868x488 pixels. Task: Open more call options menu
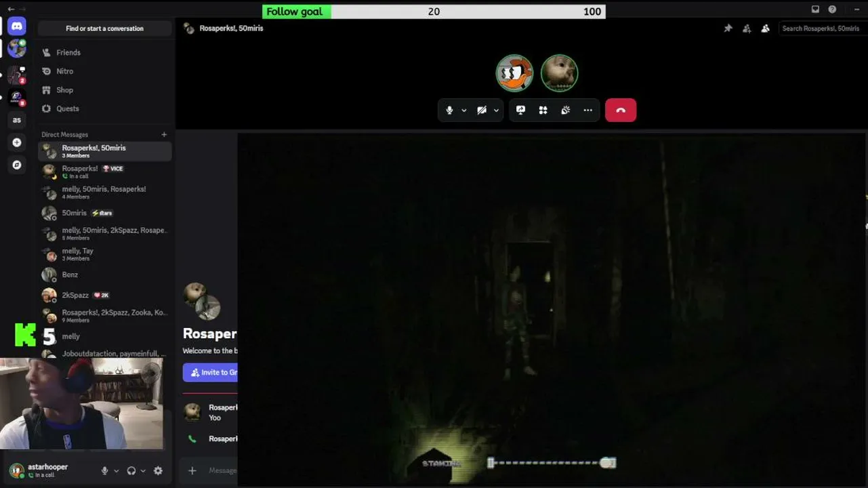point(587,110)
